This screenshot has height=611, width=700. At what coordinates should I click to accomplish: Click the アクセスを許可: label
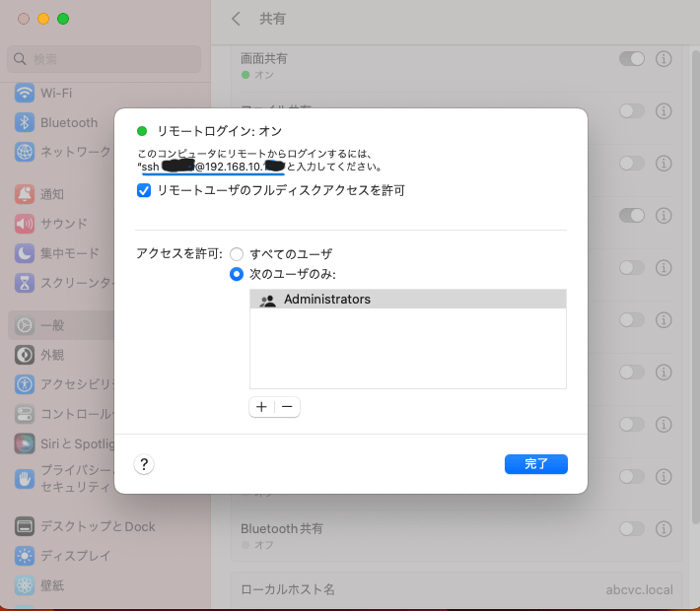(x=179, y=253)
